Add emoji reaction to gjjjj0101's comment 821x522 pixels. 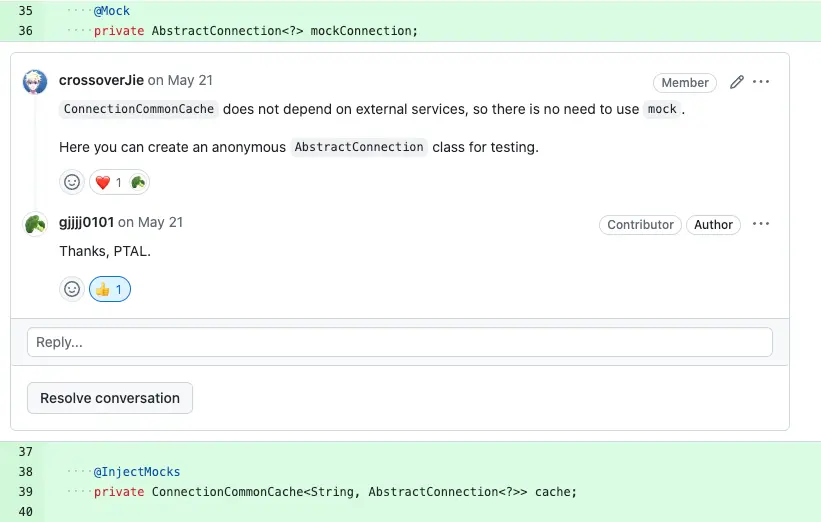72,289
